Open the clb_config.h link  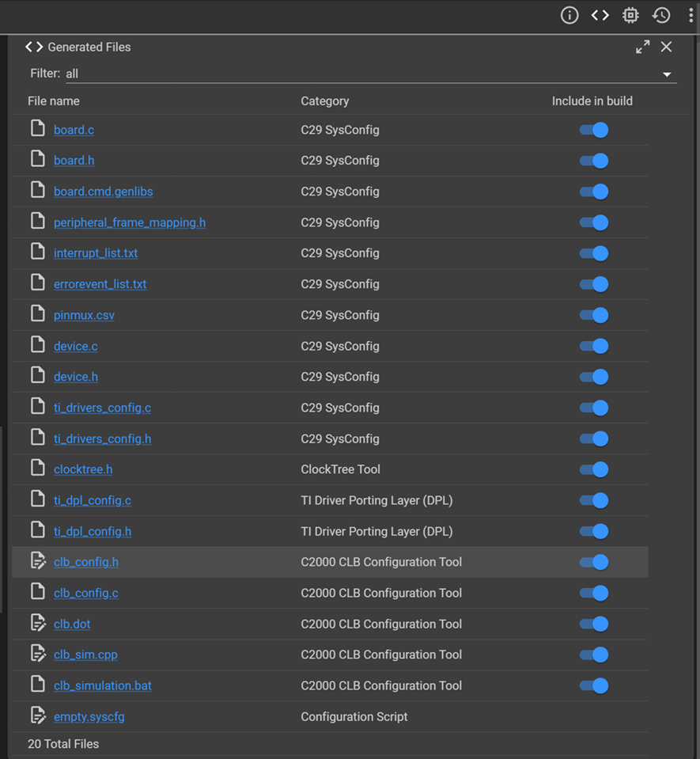(x=86, y=562)
